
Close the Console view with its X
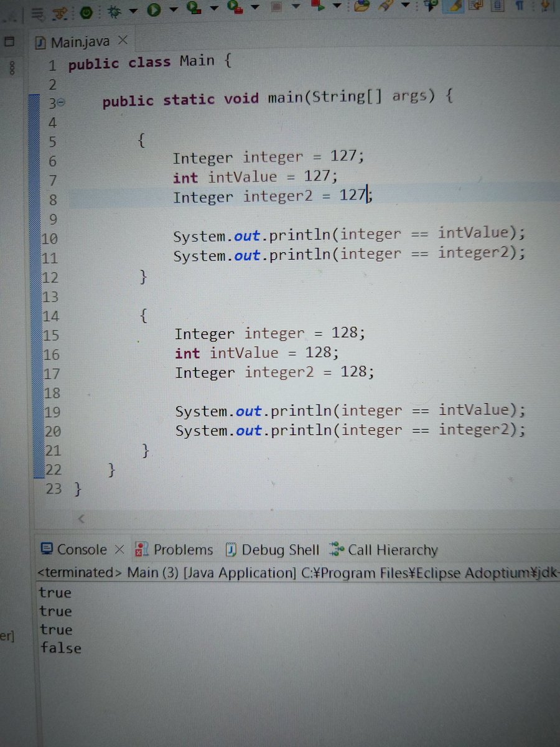click(x=119, y=549)
